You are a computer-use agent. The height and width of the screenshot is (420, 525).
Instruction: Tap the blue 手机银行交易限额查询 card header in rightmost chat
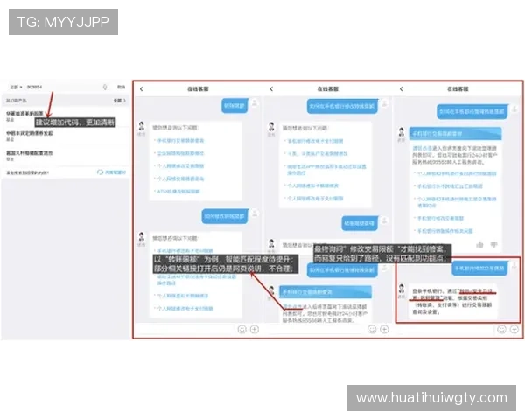(x=455, y=134)
